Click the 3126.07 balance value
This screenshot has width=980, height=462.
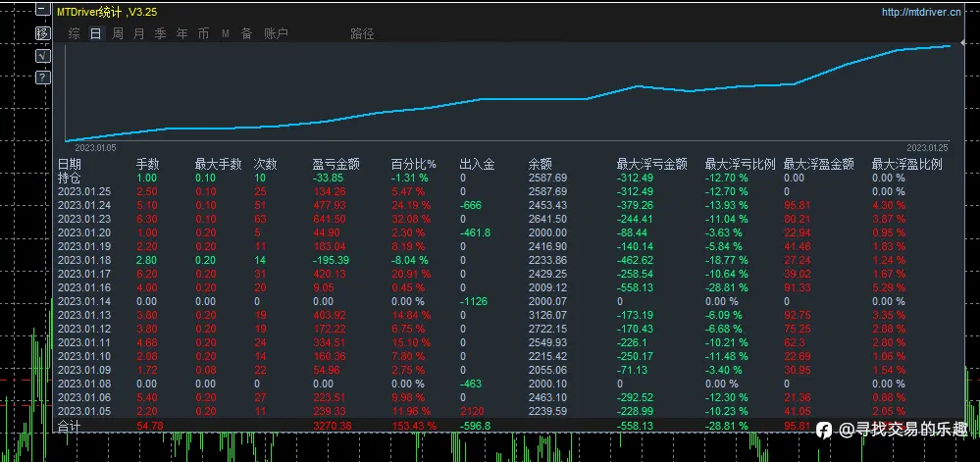tap(547, 315)
